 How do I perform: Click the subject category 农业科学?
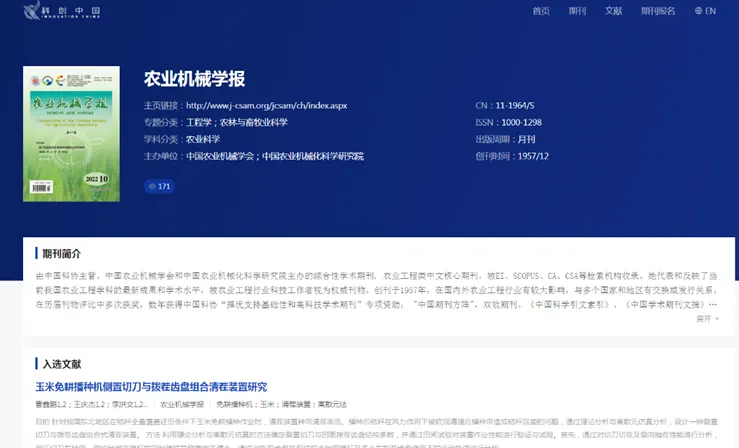click(203, 139)
